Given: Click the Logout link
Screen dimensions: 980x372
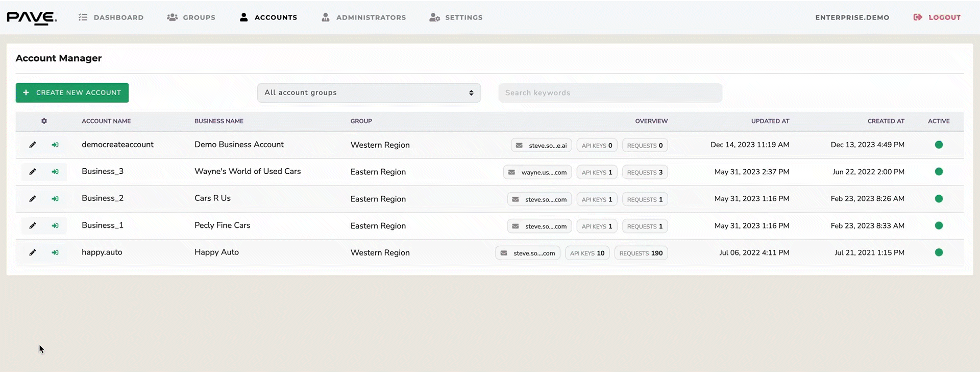Looking at the screenshot, I should [x=937, y=17].
